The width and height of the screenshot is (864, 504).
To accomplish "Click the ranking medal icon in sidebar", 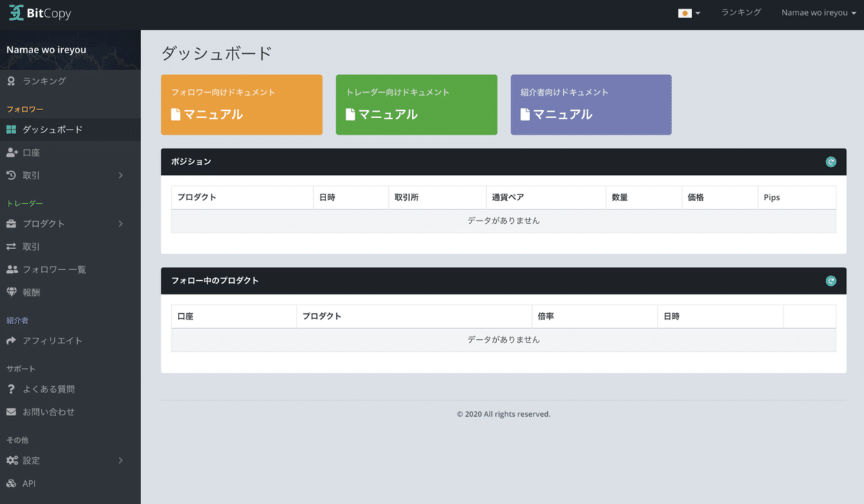I will point(11,81).
